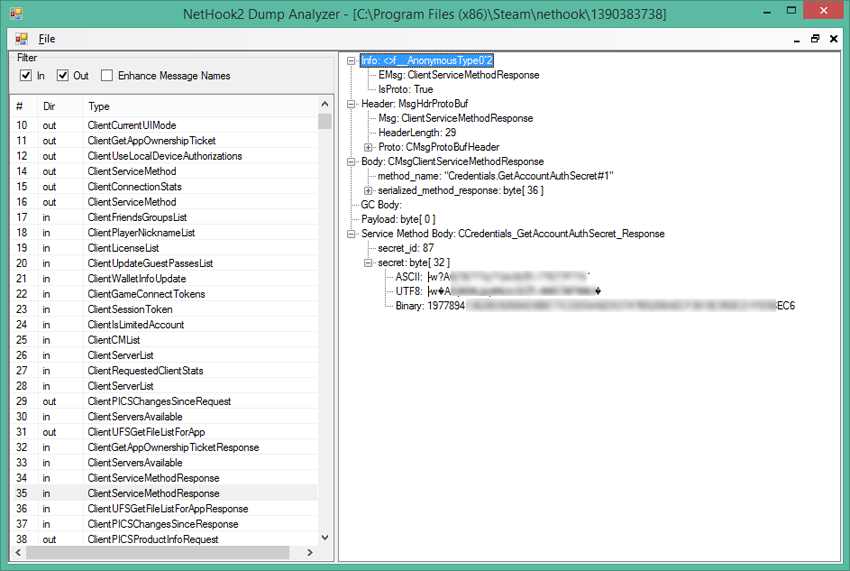This screenshot has height=571, width=850.
Task: Click the horizontal scroll-right arrow
Action: click(310, 553)
